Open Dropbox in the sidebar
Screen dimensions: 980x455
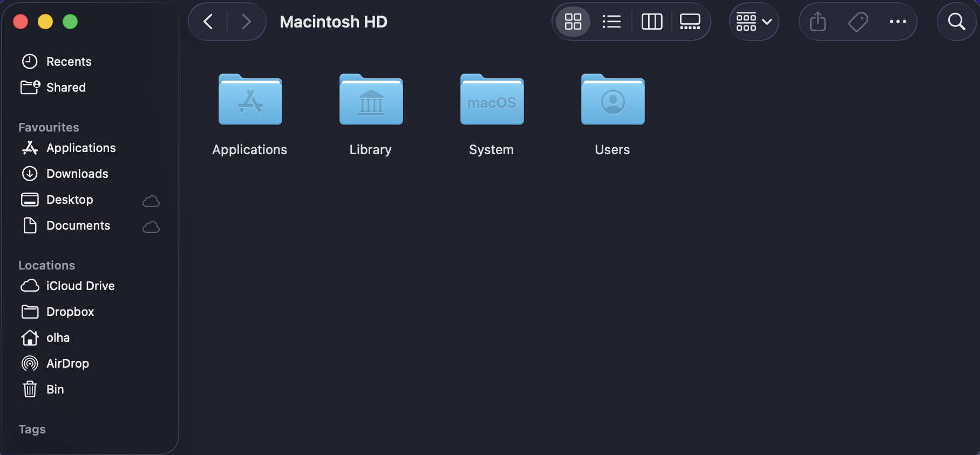click(90, 312)
